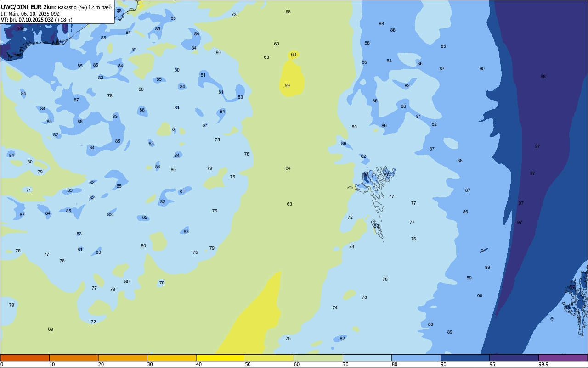
Task: Click the map value "70" in small blue spot
Action: click(162, 283)
